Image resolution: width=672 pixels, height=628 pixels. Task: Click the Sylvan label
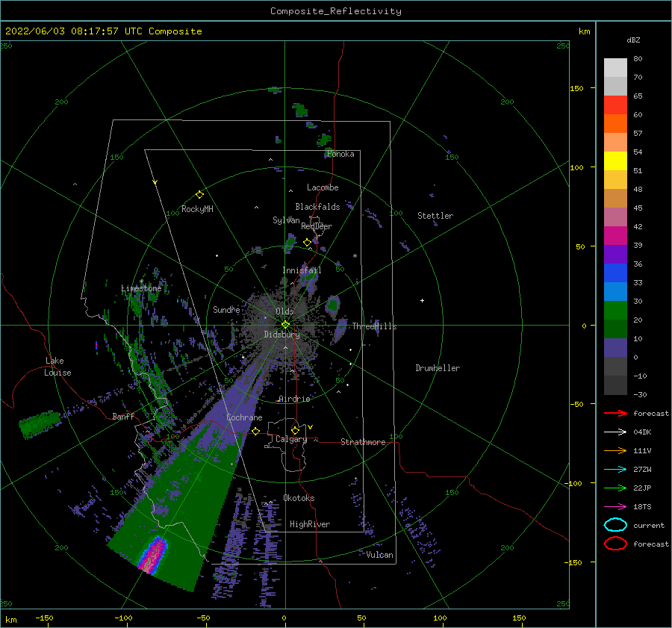click(286, 220)
